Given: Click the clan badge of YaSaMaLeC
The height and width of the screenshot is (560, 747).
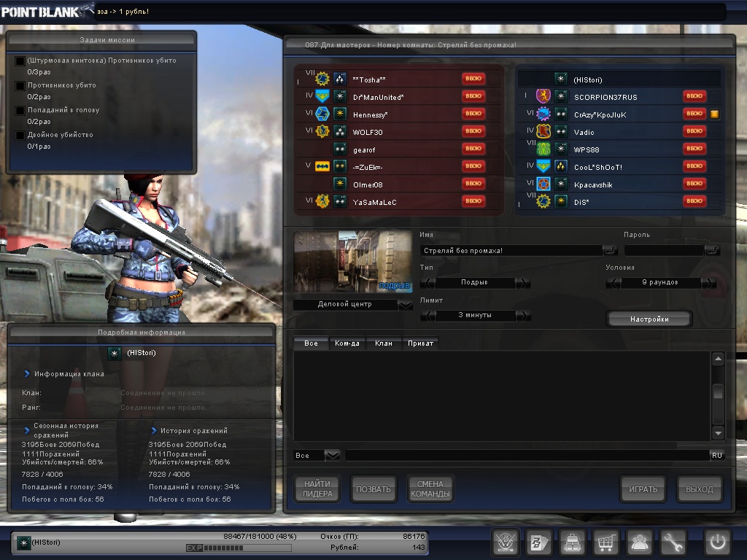Looking at the screenshot, I should [x=322, y=201].
